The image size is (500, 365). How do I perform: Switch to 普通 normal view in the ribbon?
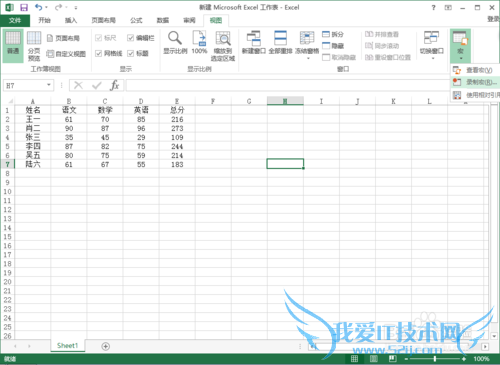13,46
